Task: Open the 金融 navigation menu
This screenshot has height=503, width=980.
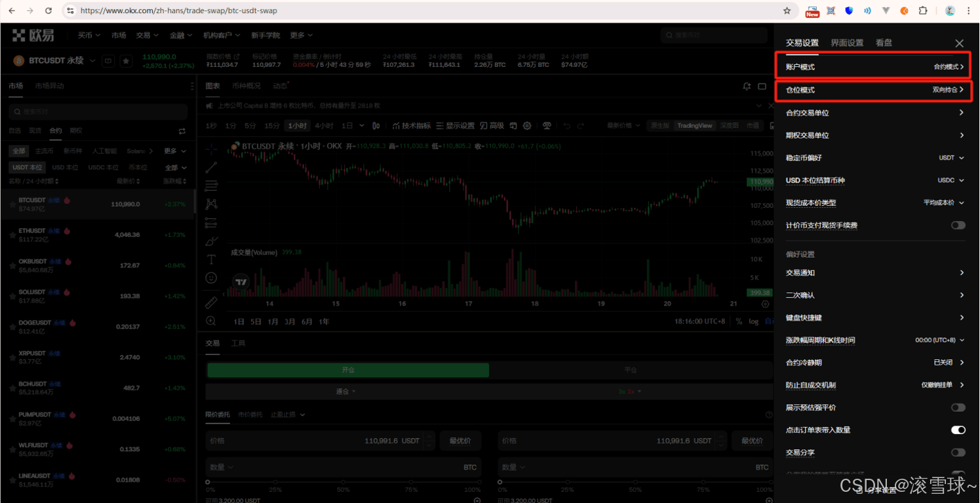Action: (x=181, y=35)
